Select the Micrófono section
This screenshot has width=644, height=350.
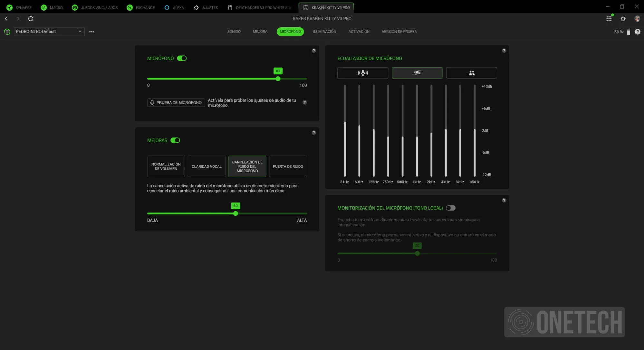(290, 32)
